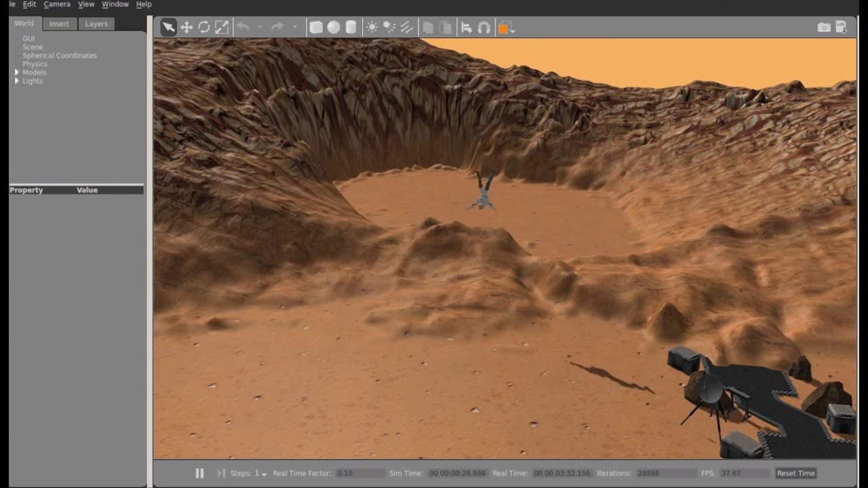The width and height of the screenshot is (868, 488).
Task: Click the Sim Time value field
Action: [x=457, y=473]
